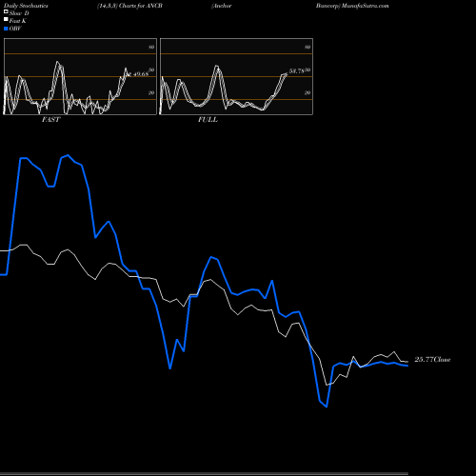Select the 'Daily Stochastics' title text
476x476 pixels.
coord(26,6)
